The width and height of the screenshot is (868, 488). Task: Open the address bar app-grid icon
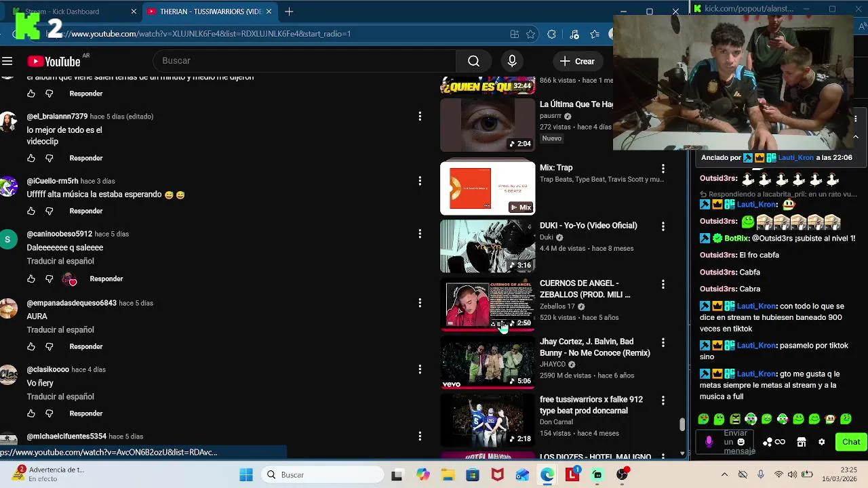(515, 34)
